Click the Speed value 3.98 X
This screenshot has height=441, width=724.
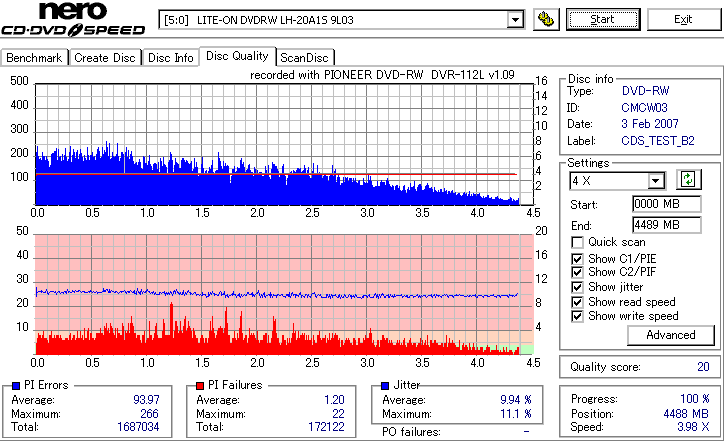[693, 427]
